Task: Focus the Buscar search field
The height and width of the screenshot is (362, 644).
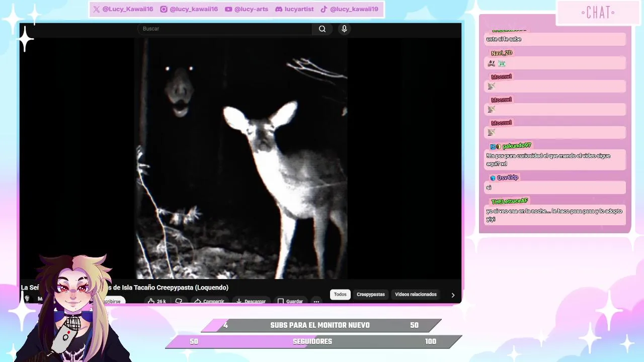Action: click(225, 29)
